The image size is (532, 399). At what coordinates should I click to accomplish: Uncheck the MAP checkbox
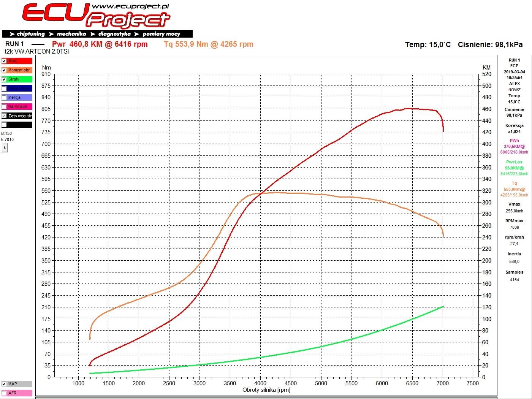click(4, 384)
